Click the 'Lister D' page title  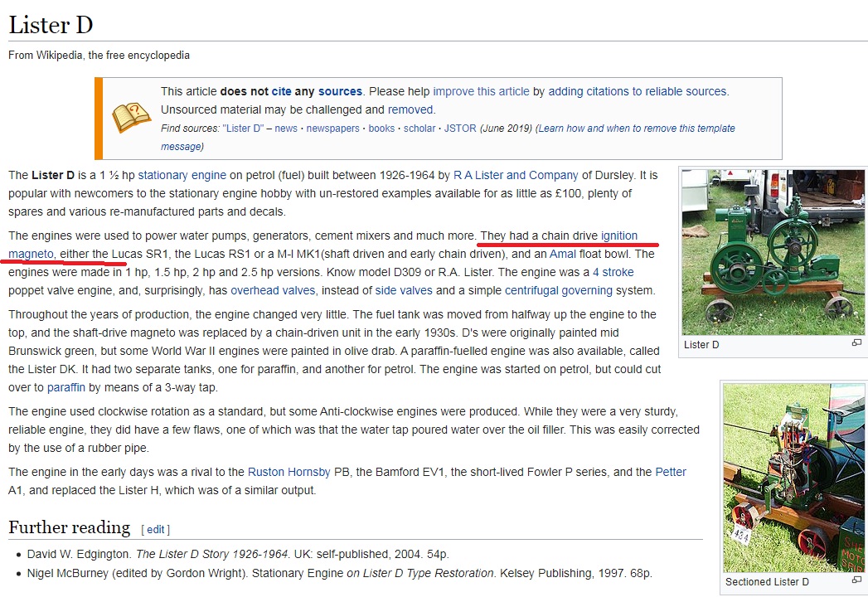[51, 25]
